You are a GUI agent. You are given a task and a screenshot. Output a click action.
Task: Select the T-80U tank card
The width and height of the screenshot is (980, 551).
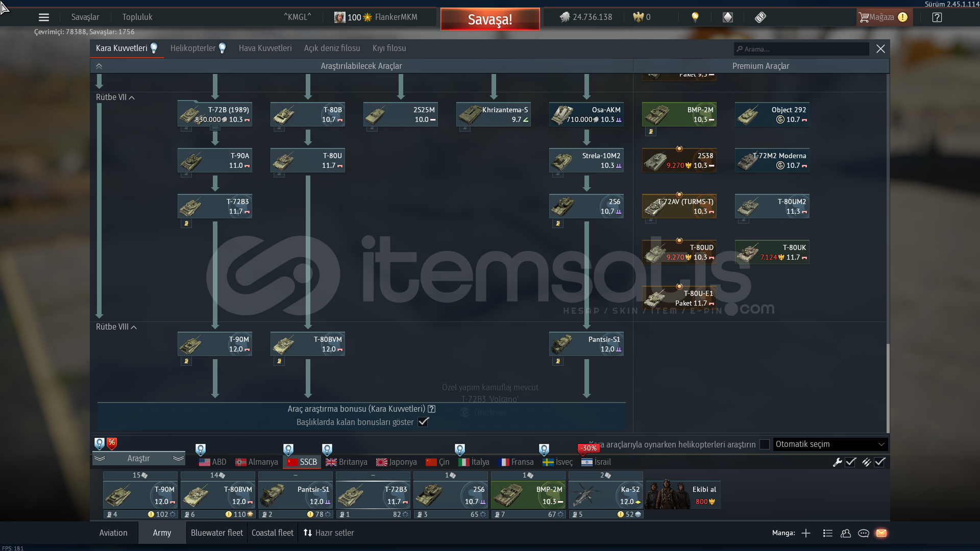(x=308, y=160)
